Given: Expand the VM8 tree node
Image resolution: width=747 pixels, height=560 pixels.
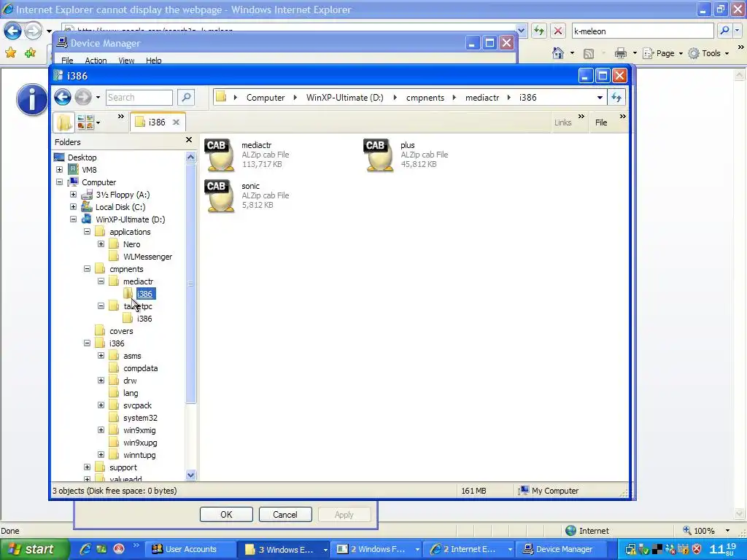Looking at the screenshot, I should tap(59, 169).
